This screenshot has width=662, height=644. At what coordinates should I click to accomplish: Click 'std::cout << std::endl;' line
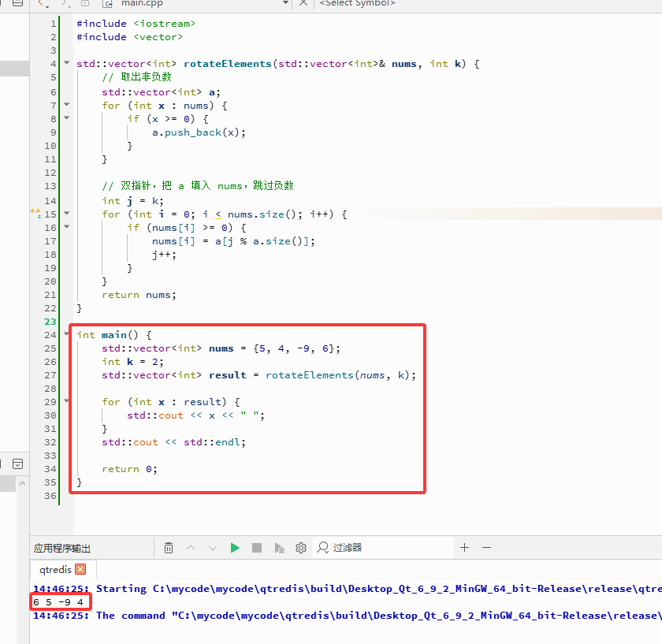click(x=173, y=442)
